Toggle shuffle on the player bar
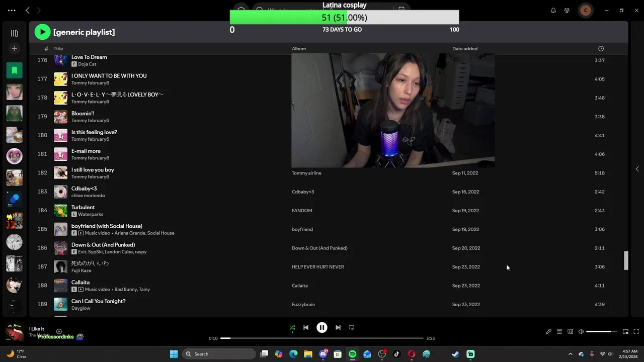This screenshot has width=644, height=362. pyautogui.click(x=292, y=328)
